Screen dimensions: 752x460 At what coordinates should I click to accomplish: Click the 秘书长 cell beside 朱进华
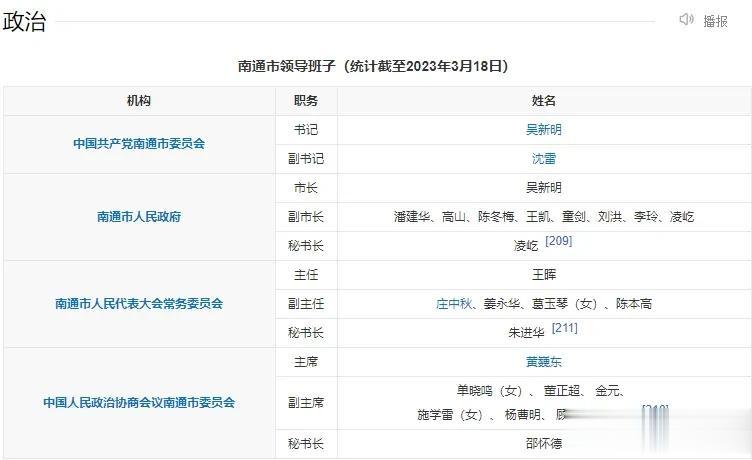[x=306, y=333]
